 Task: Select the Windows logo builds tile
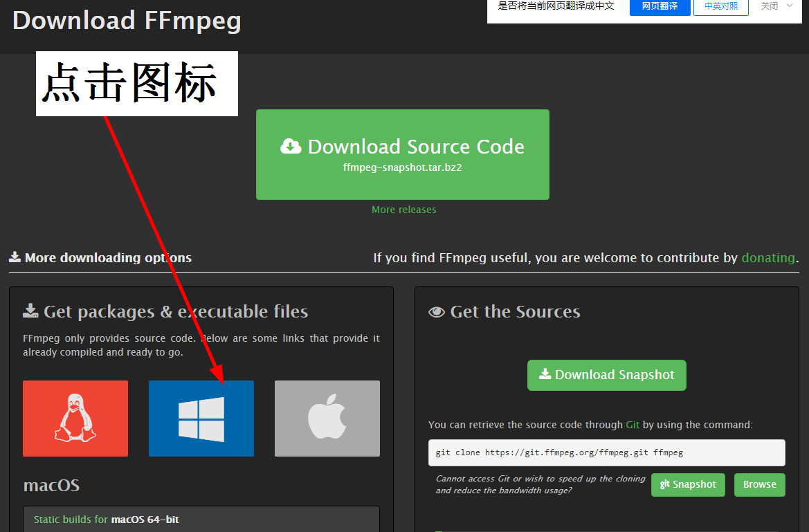(x=201, y=419)
